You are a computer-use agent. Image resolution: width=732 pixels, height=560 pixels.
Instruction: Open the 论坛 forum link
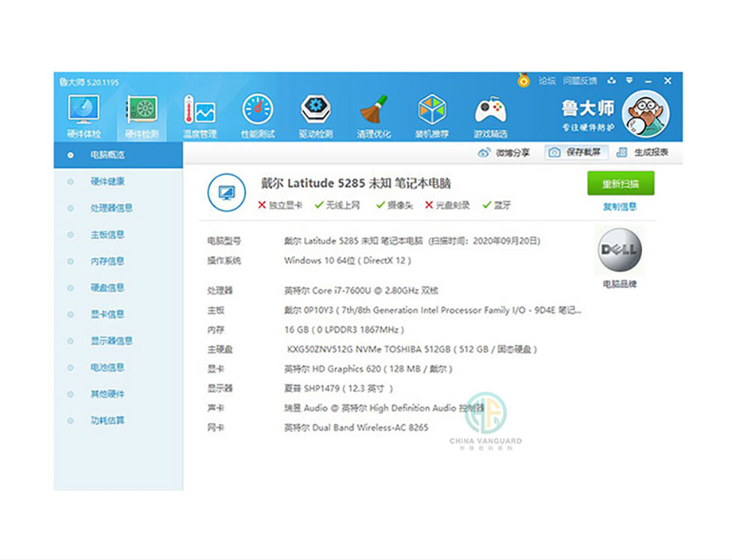547,80
